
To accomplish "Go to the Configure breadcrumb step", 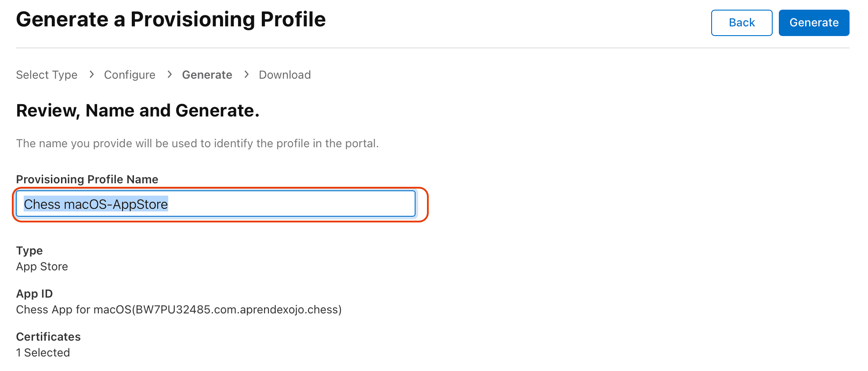I will pyautogui.click(x=130, y=75).
